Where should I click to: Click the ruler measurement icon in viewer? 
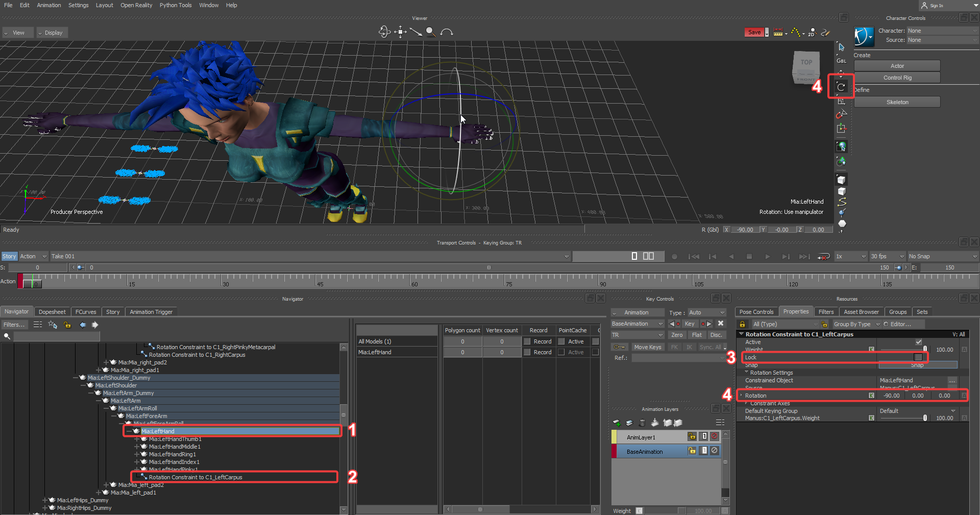[778, 32]
